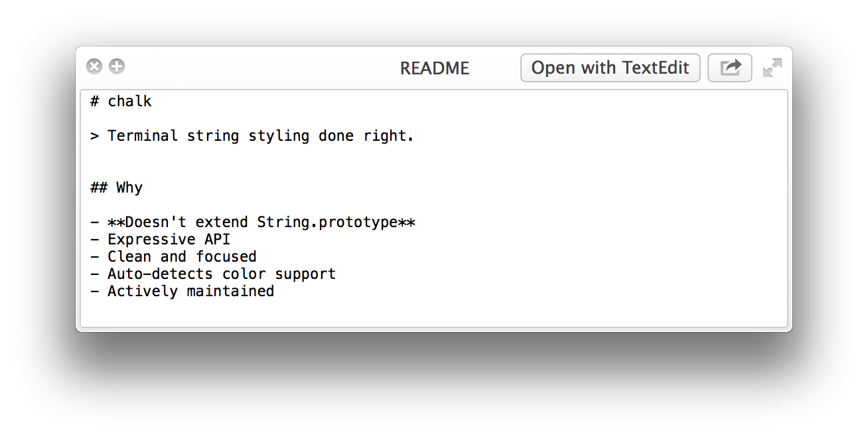Click the word API
868x437 pixels.
(x=218, y=240)
